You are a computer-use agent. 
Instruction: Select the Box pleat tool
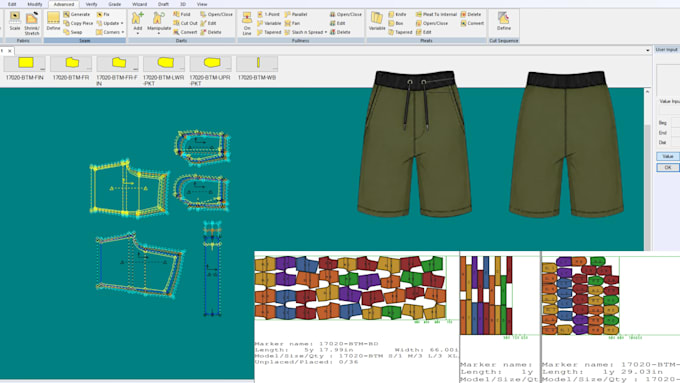coord(396,23)
